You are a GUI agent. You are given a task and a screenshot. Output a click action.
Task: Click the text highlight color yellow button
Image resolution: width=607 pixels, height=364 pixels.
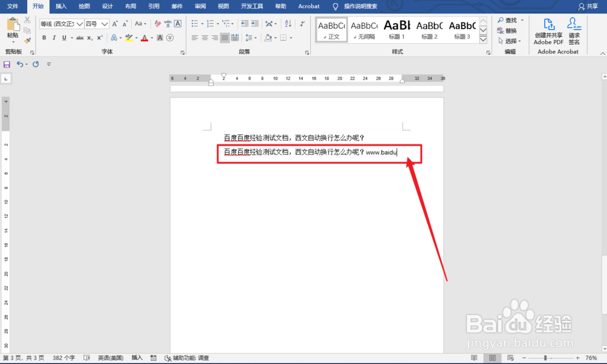[129, 38]
